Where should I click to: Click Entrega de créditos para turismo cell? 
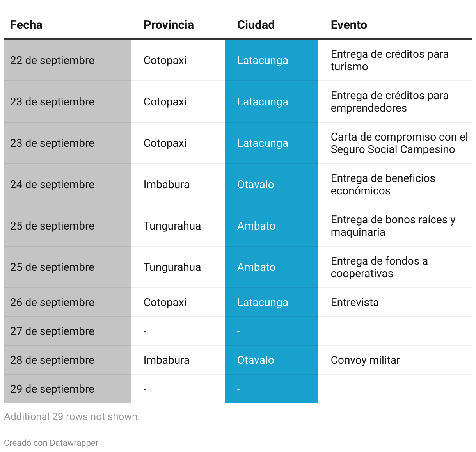[x=395, y=61]
